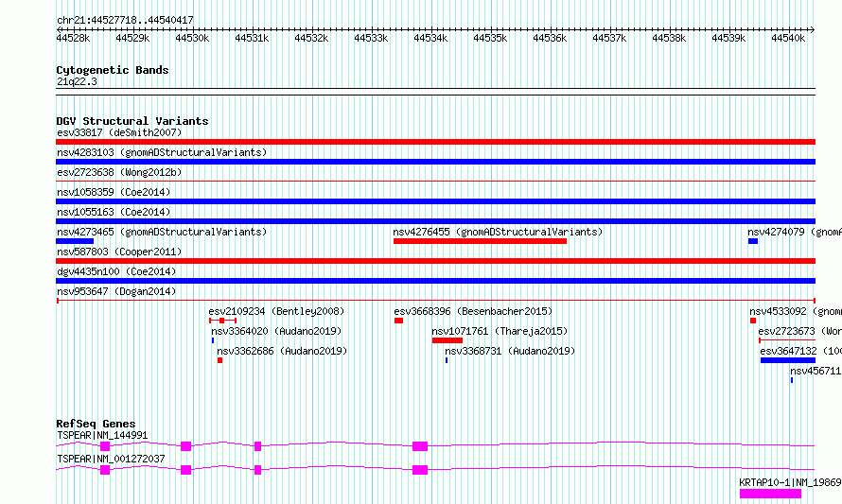Click the short nsv4273465 blue variant bar
This screenshot has width=842, height=504.
tap(75, 241)
